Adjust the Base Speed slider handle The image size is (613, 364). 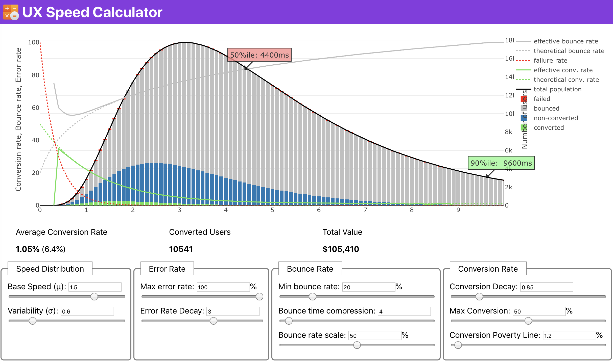click(94, 297)
